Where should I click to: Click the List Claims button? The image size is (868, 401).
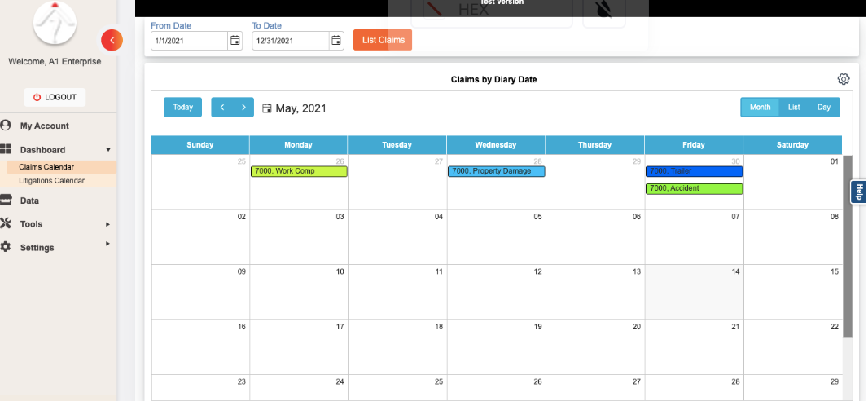pyautogui.click(x=383, y=40)
